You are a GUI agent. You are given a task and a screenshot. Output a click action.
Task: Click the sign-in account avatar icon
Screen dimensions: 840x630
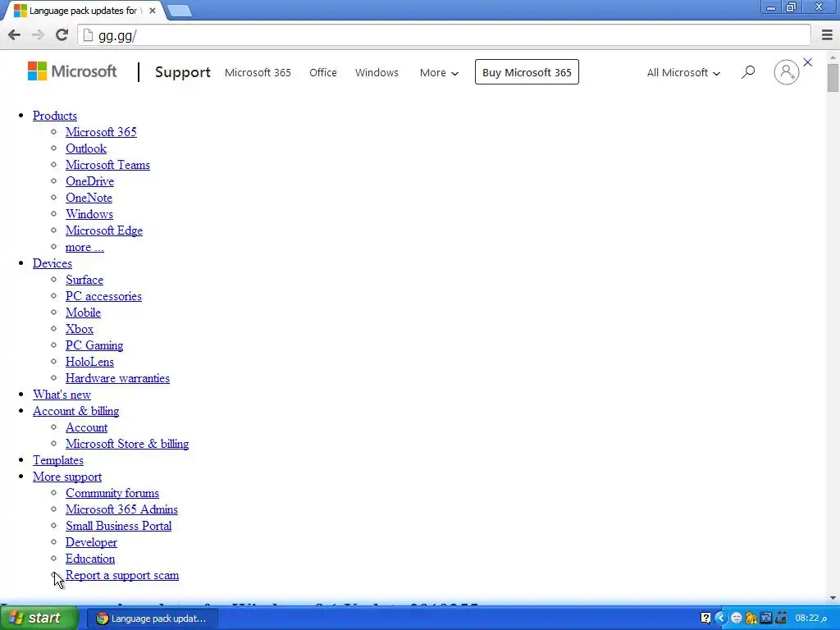click(x=786, y=72)
